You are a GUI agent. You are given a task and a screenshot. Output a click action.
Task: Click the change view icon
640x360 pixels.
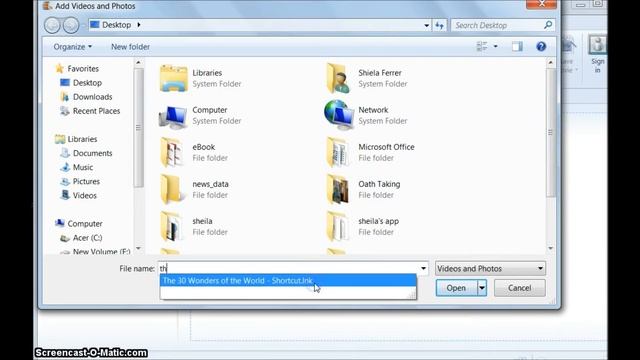pos(482,47)
